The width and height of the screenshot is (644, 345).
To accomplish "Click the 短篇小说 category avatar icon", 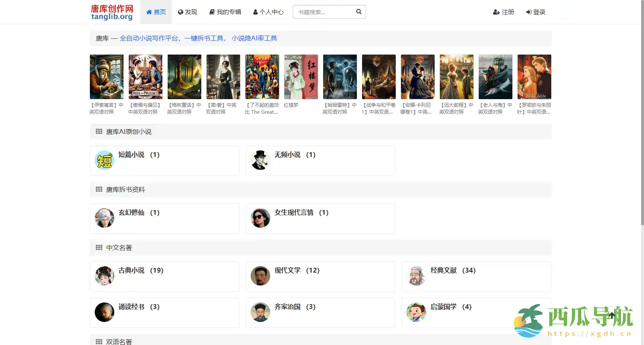I will 104,161.
